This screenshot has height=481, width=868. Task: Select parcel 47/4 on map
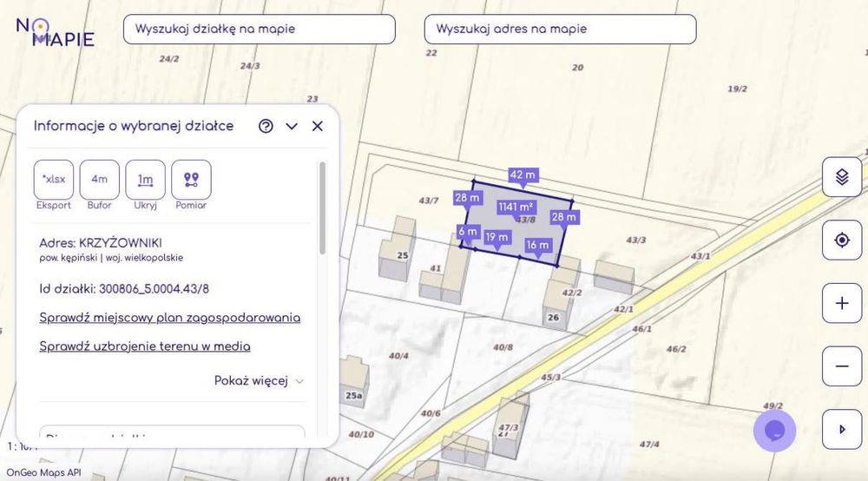tap(649, 445)
